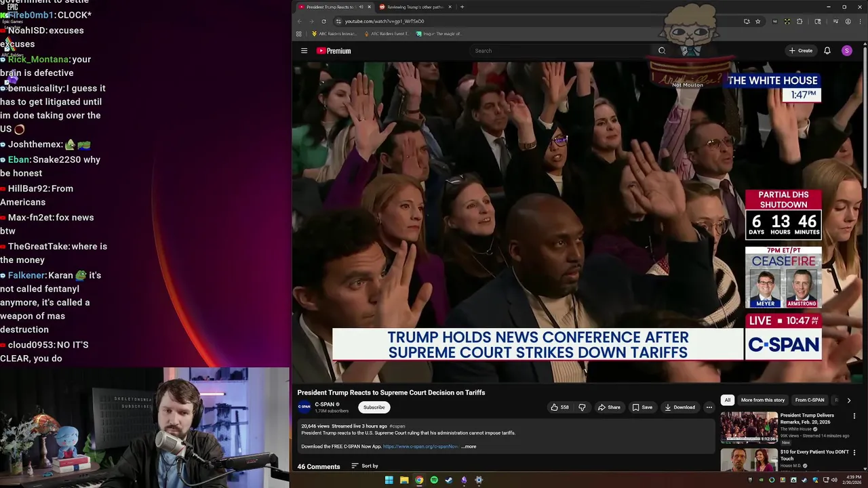Open Chrome profile icon
Viewport: 868px width, 488px height.
tap(848, 21)
